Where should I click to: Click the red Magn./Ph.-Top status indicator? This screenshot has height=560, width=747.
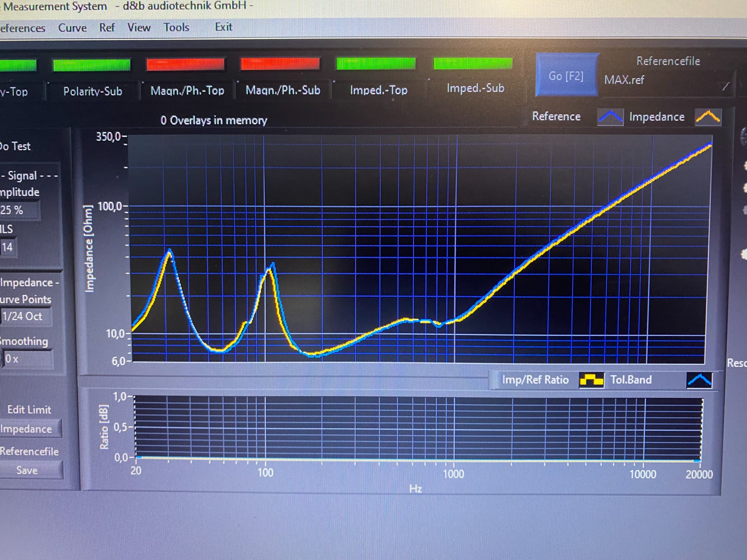point(186,64)
